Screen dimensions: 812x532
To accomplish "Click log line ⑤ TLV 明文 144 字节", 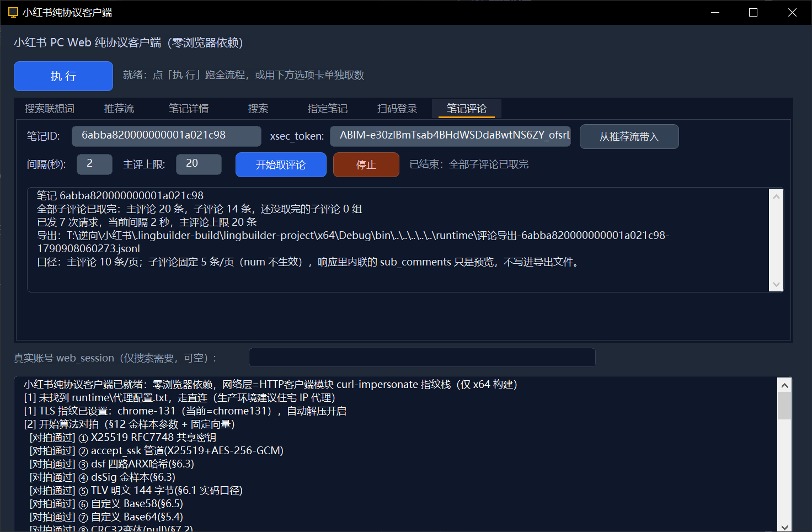I will click(x=136, y=490).
